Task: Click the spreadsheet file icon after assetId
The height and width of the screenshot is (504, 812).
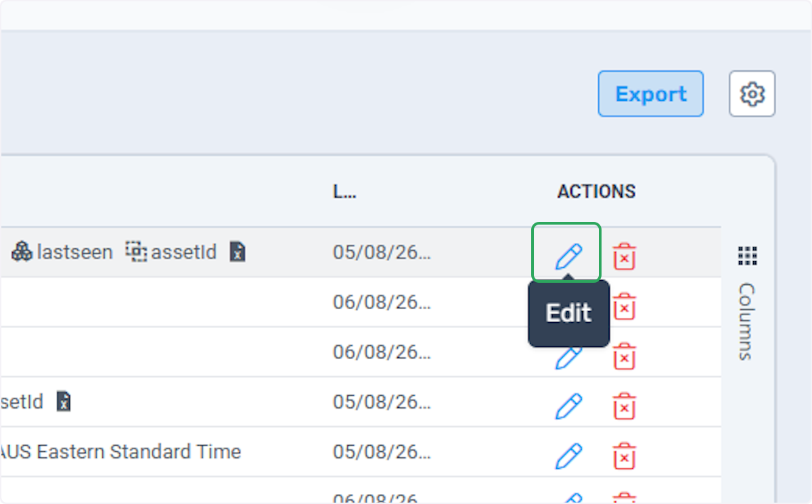Action: tap(237, 252)
